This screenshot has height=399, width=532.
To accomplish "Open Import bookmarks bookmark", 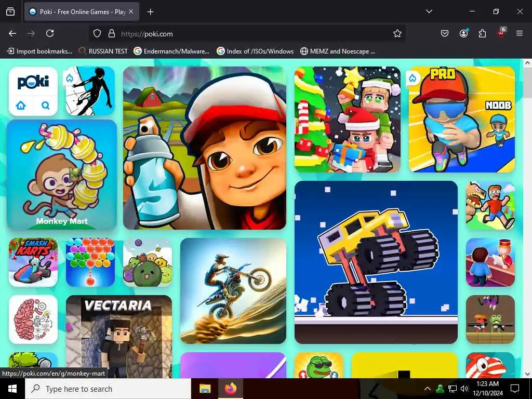I will (x=39, y=51).
